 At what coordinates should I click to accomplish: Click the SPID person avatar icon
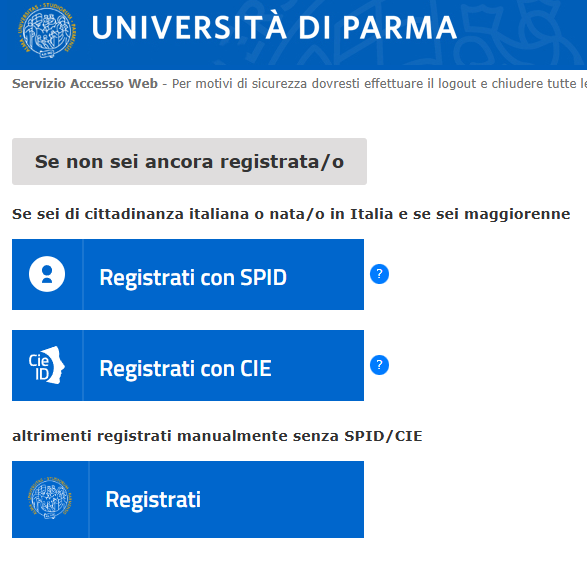click(47, 274)
